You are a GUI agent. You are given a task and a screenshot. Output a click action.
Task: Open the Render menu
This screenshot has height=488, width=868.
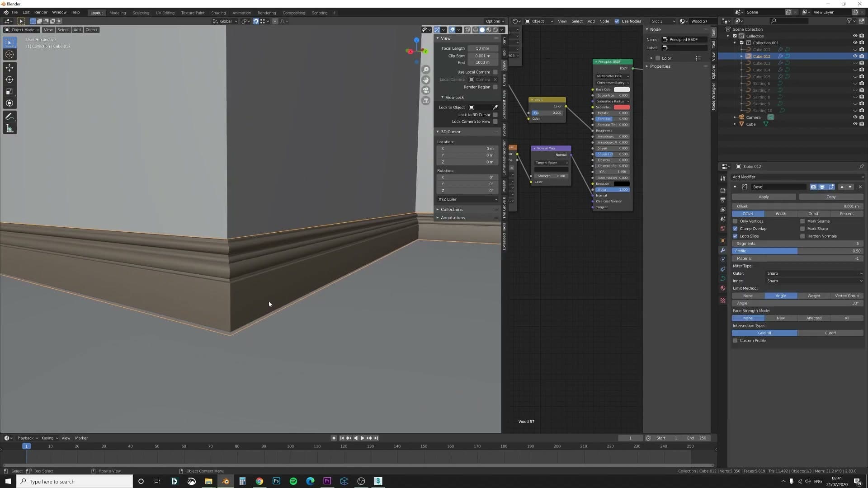(x=41, y=13)
